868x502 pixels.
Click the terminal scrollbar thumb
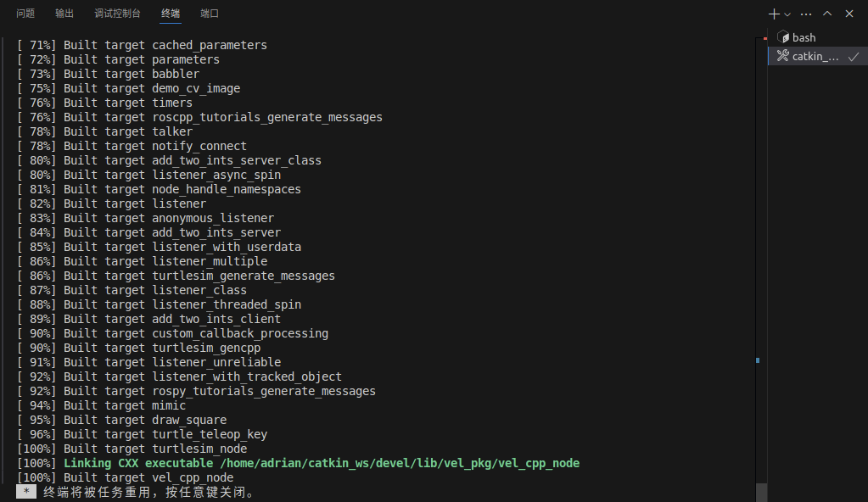[x=762, y=493]
